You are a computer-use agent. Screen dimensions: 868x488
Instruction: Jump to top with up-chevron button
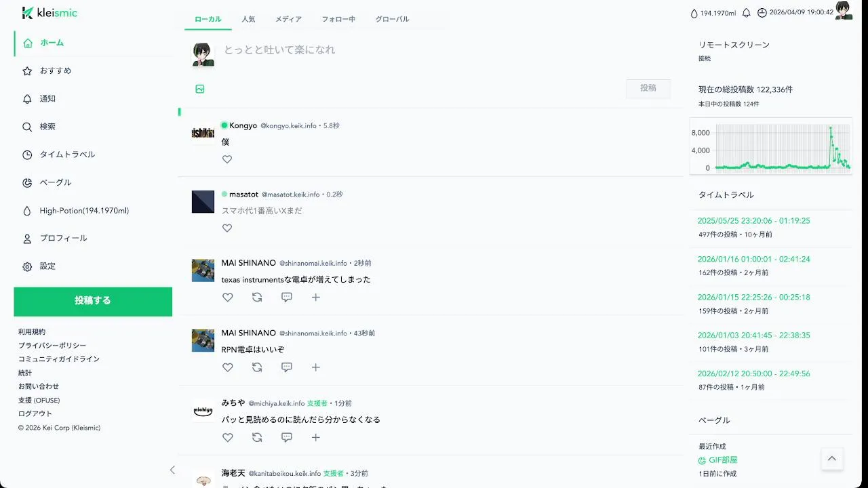(832, 459)
